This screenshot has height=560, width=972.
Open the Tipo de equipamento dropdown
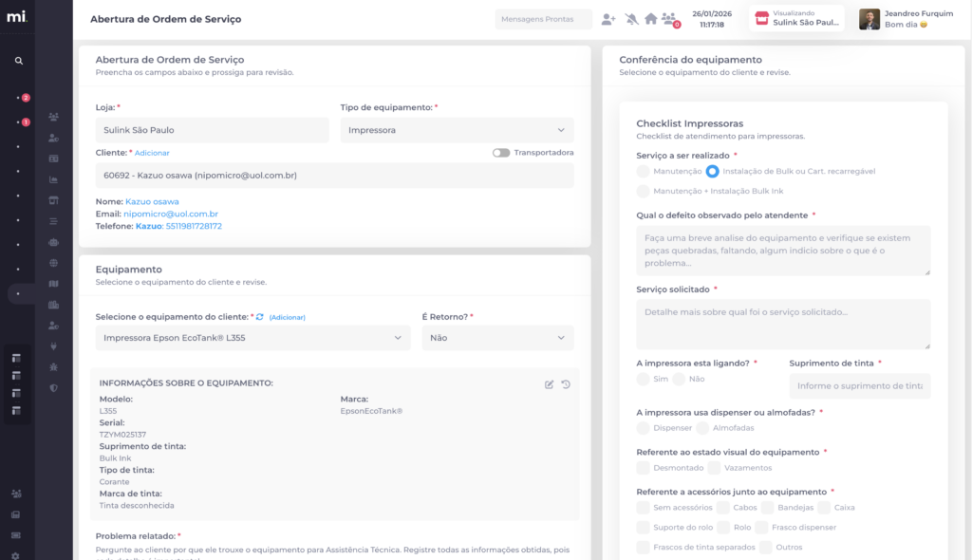pyautogui.click(x=457, y=130)
